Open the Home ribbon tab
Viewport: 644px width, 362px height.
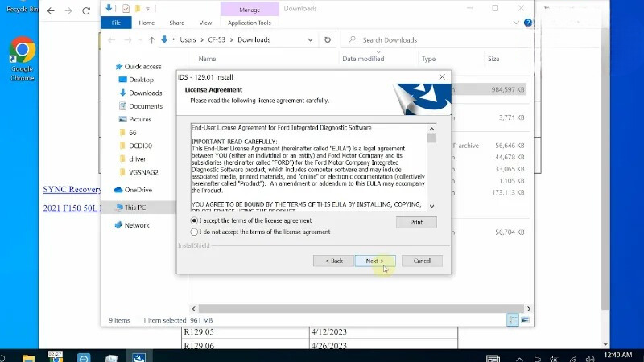pyautogui.click(x=147, y=23)
